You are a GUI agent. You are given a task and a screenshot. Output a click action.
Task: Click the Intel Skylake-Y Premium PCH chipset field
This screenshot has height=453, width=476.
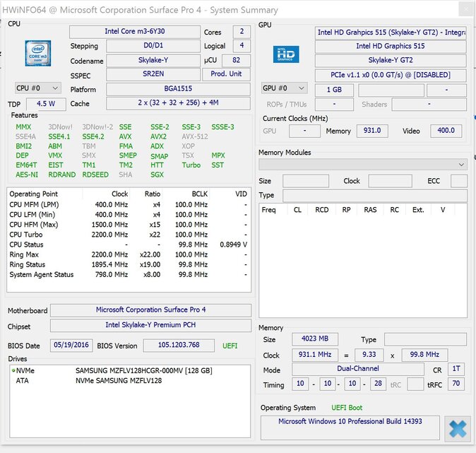pos(150,325)
